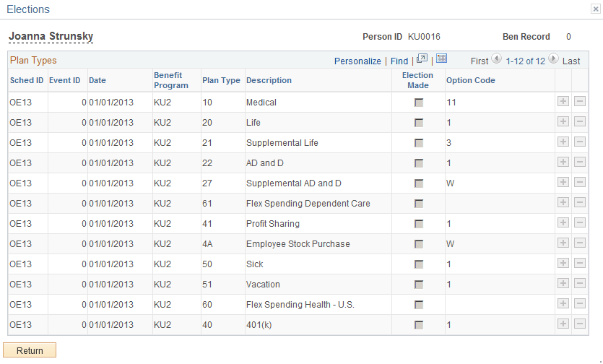Toggle Election Made for Employee Stock Purchase
The image size is (603, 364).
pyautogui.click(x=418, y=244)
